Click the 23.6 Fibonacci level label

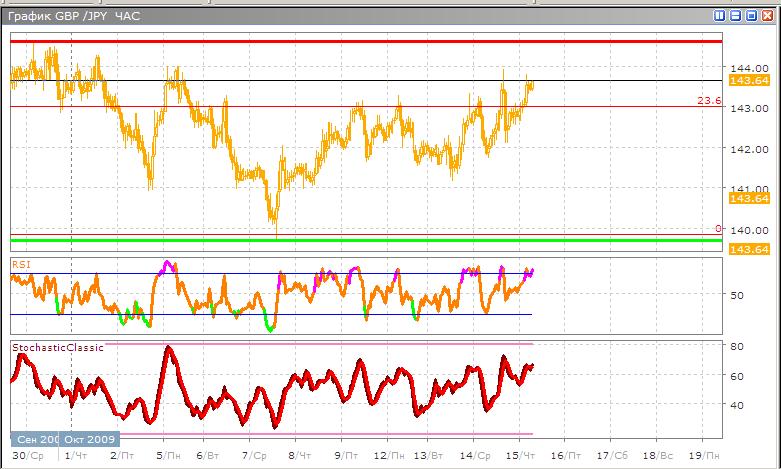click(709, 101)
